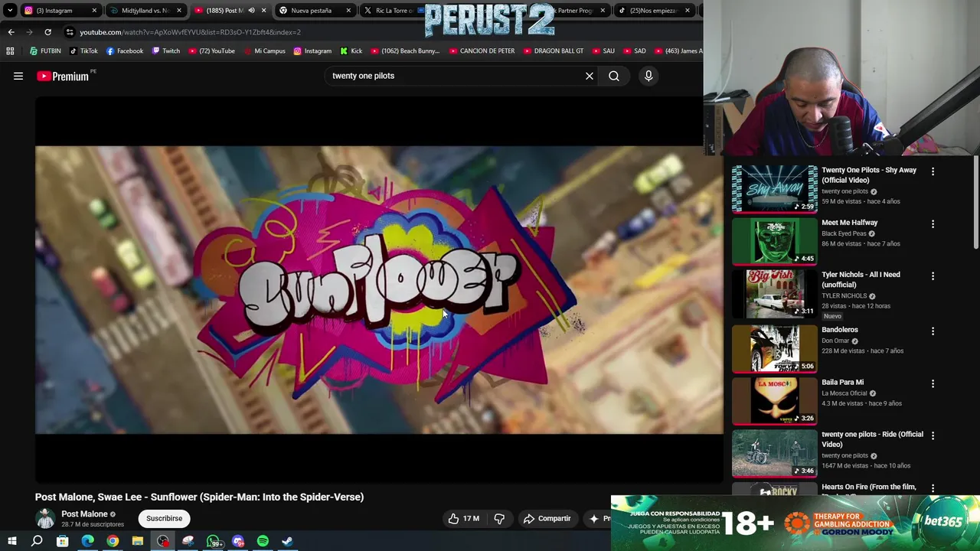Open Facebook bookmark

pos(124,51)
